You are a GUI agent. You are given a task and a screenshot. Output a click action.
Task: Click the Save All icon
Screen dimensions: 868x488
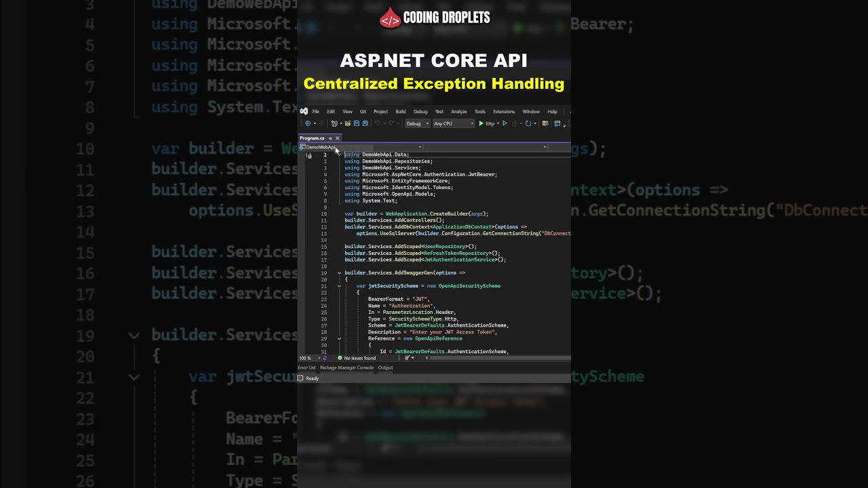[x=365, y=123]
